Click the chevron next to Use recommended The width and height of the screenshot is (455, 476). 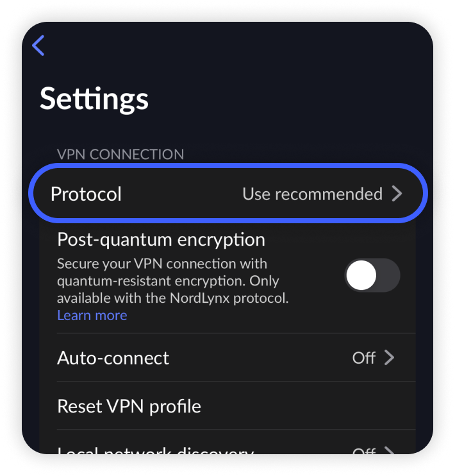pyautogui.click(x=397, y=194)
